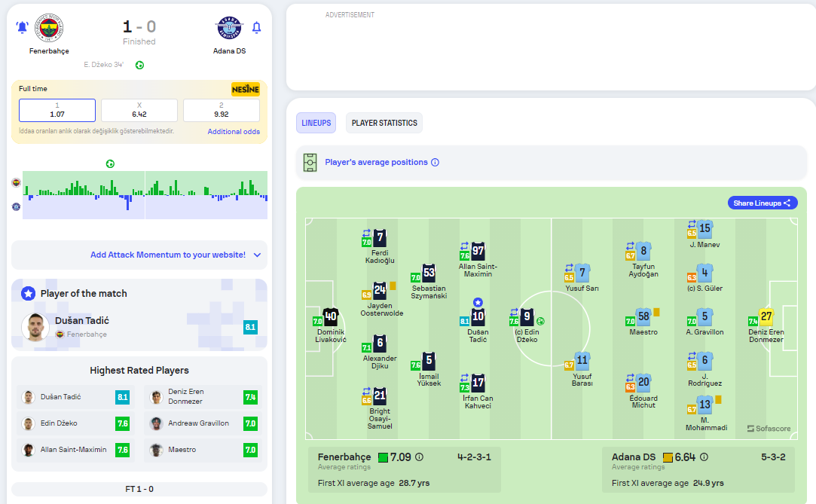
Task: Switch to Player Statistics tab
Action: click(x=384, y=123)
